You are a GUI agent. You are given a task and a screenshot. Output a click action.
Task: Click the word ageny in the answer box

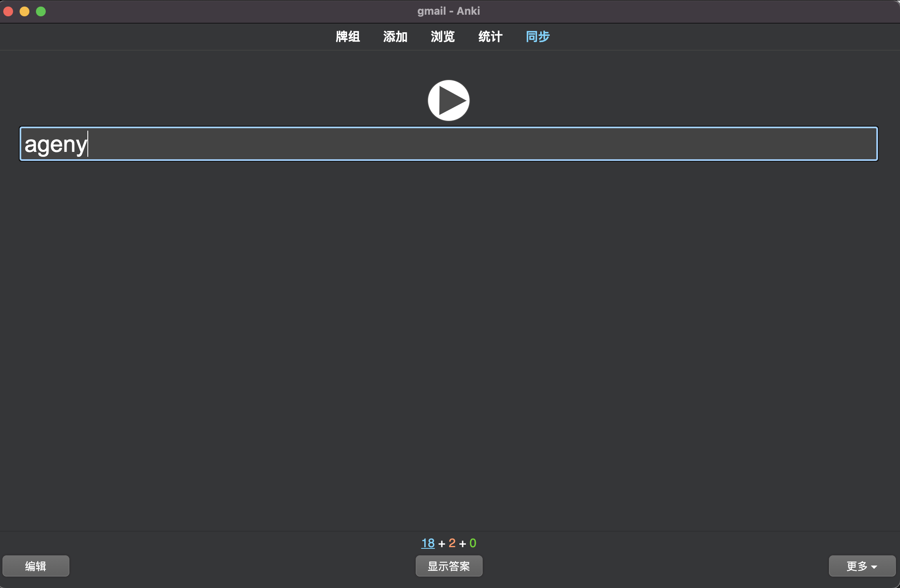click(56, 145)
